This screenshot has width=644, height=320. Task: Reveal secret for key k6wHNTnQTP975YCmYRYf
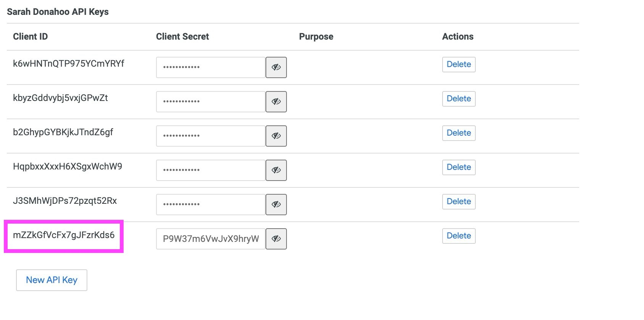click(276, 67)
